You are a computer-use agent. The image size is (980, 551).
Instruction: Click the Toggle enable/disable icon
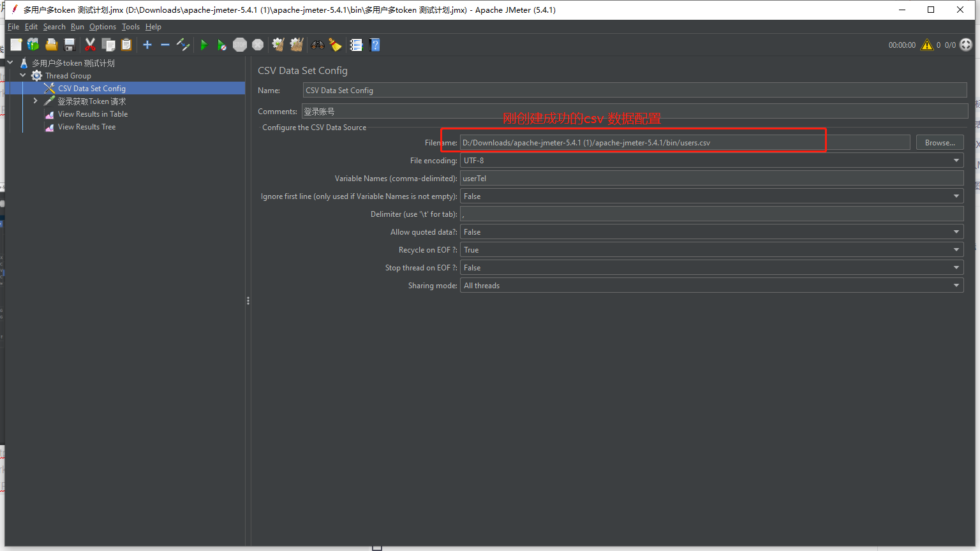[183, 45]
